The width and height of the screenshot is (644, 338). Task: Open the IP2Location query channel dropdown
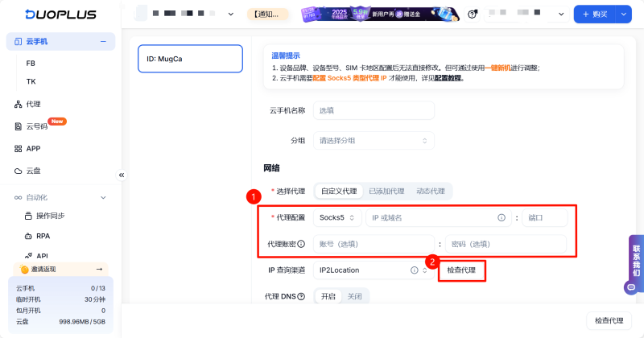tap(373, 270)
